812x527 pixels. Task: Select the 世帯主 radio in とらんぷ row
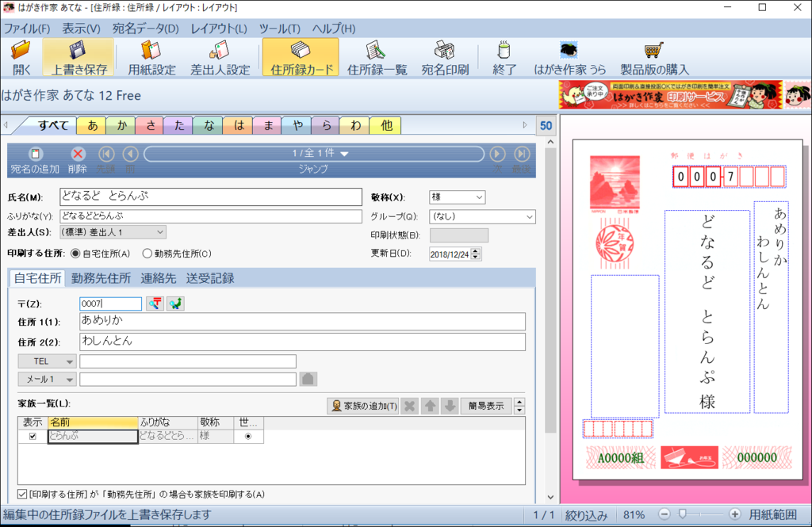tap(248, 436)
